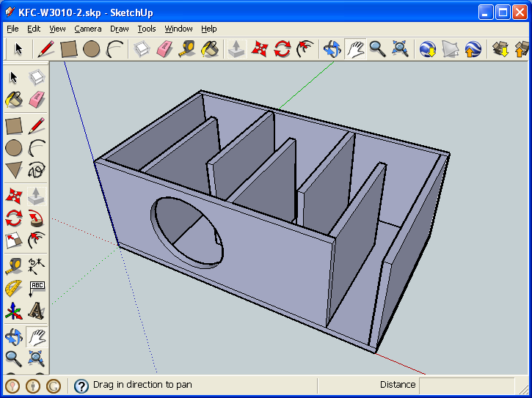
Task: Select the Polygon triangle tool
Action: pyautogui.click(x=13, y=170)
